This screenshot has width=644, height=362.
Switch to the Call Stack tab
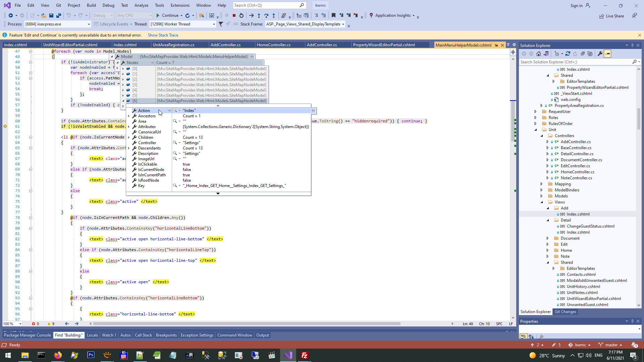(x=143, y=335)
